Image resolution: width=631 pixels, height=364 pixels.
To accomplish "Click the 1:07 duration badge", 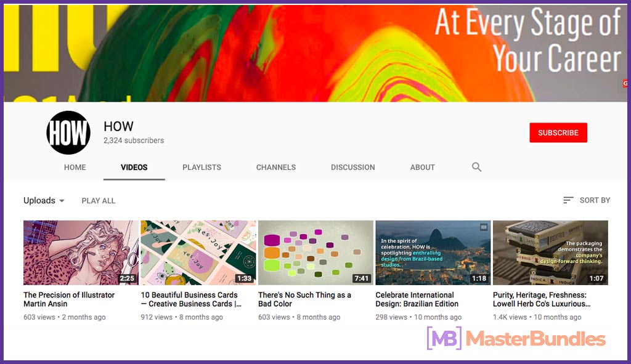I will pos(596,278).
